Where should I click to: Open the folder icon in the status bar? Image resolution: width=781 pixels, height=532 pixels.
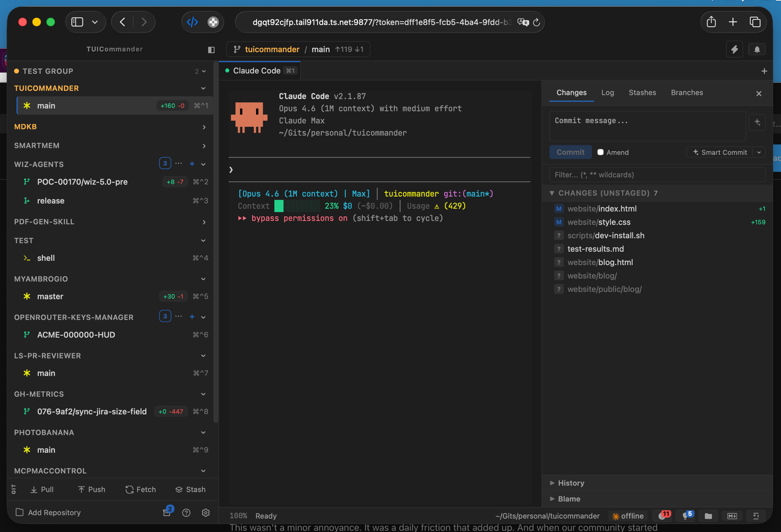pyautogui.click(x=708, y=516)
